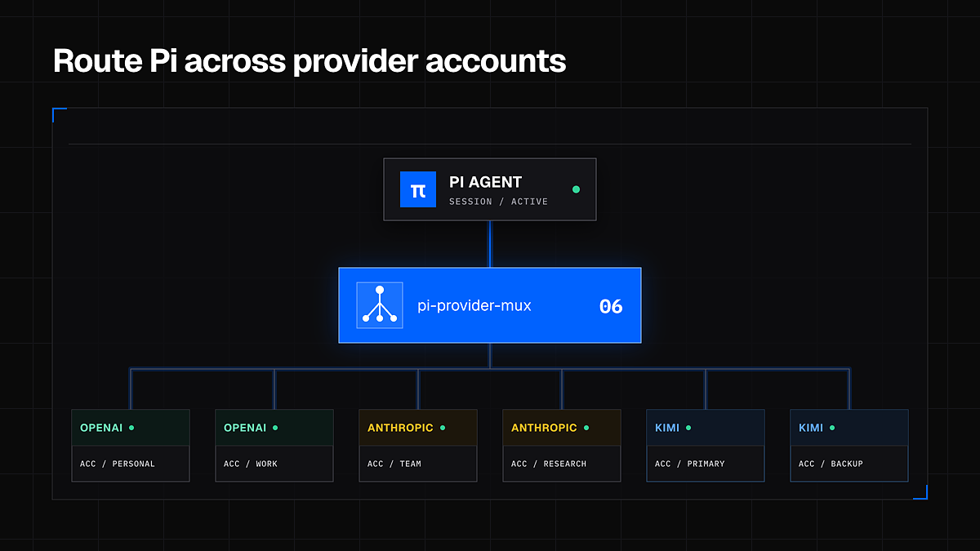Click the "ACC / TEAM" text
Image resolution: width=980 pixels, height=551 pixels.
(x=394, y=464)
